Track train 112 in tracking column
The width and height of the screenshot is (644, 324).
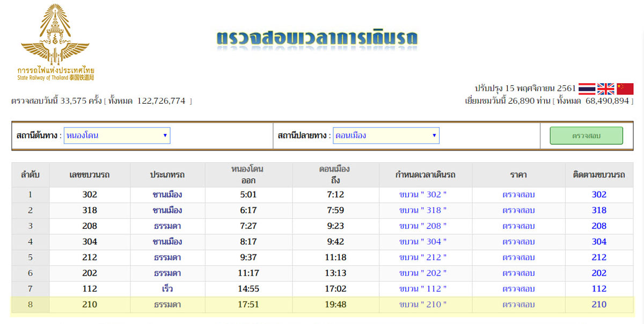click(599, 289)
